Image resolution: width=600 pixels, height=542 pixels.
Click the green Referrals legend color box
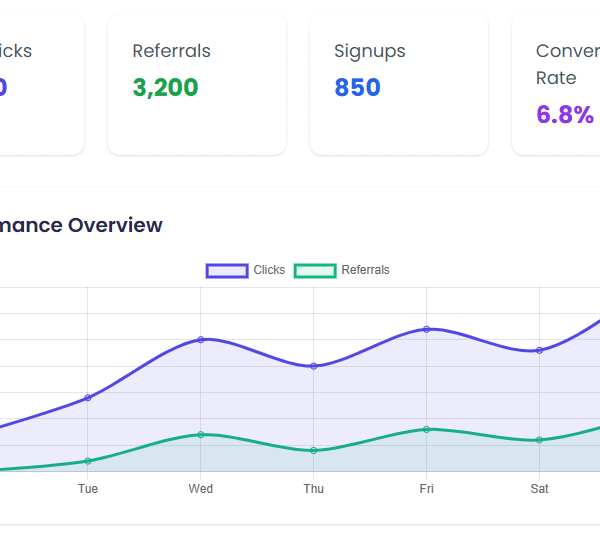pos(314,270)
